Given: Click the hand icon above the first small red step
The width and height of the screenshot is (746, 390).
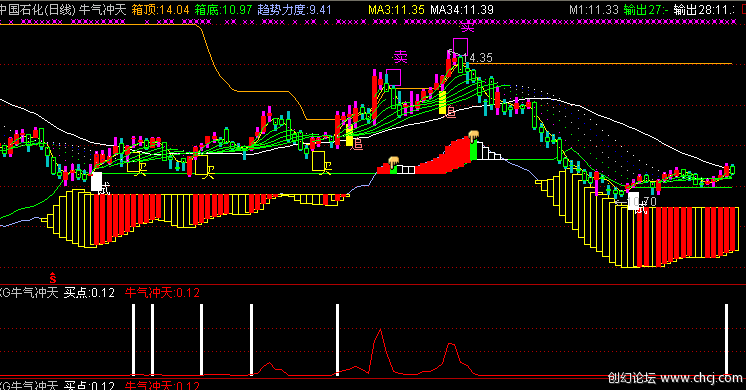Looking at the screenshot, I should point(393,162).
